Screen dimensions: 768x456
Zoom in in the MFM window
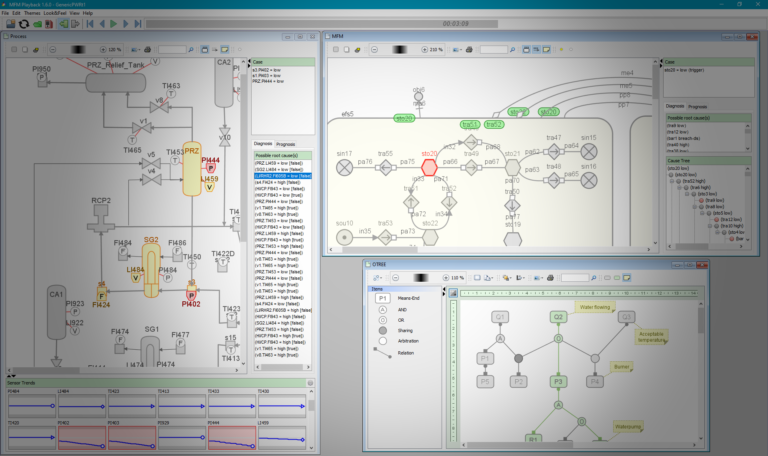pyautogui.click(x=425, y=49)
